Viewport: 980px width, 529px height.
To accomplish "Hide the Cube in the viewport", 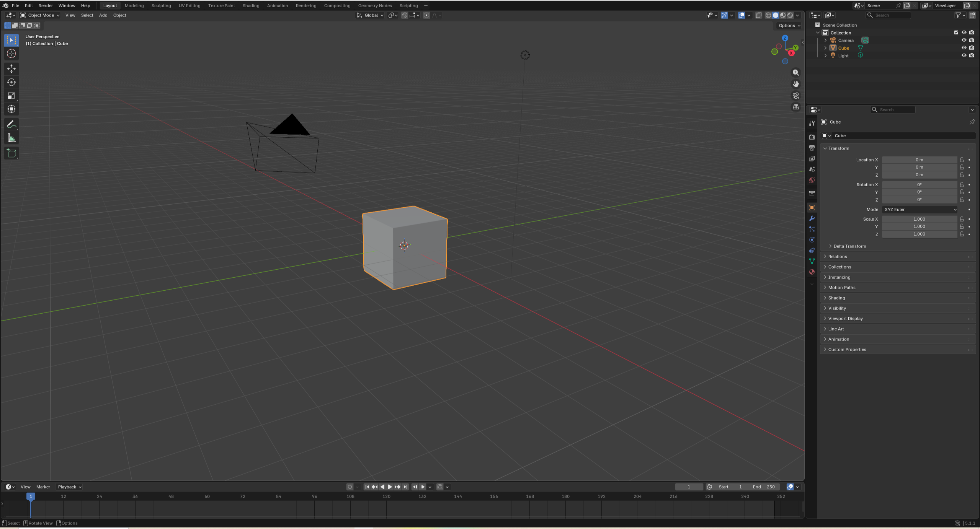I will coord(964,48).
